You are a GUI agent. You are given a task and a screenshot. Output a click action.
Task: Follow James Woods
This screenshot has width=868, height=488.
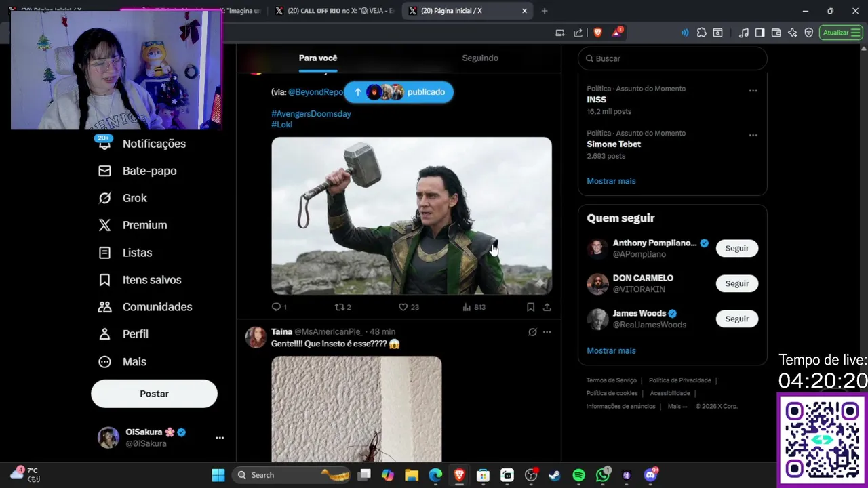pyautogui.click(x=737, y=319)
